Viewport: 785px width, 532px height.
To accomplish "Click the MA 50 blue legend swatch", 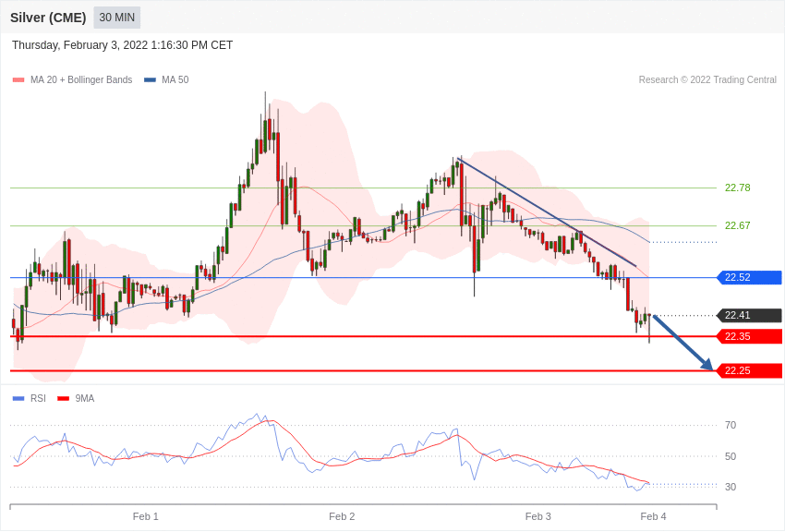I will (150, 79).
